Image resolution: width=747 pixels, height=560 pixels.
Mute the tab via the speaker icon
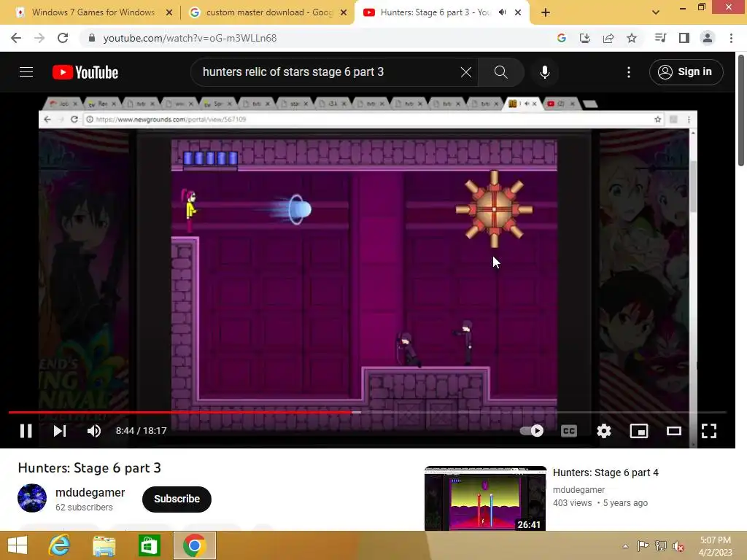[x=502, y=12]
